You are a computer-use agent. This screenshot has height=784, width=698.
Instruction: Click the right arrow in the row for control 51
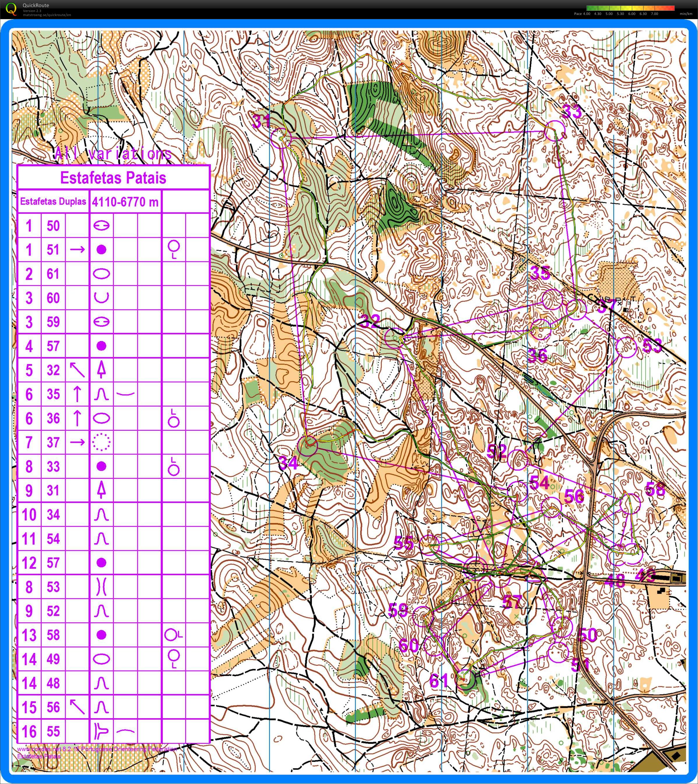[77, 250]
